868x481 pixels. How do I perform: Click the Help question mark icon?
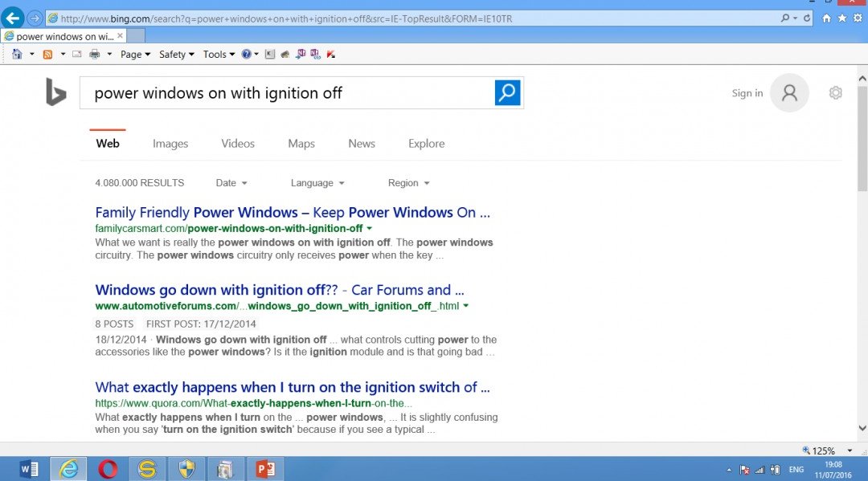pos(247,54)
